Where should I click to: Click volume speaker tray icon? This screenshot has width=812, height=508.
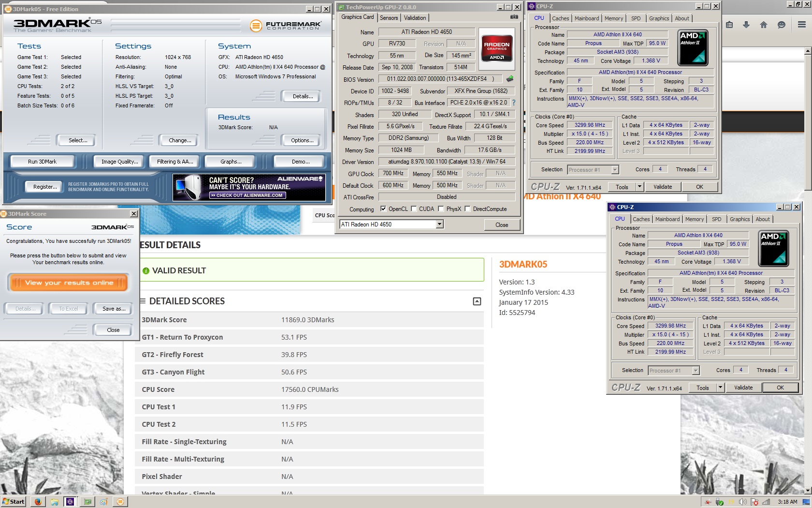(743, 502)
